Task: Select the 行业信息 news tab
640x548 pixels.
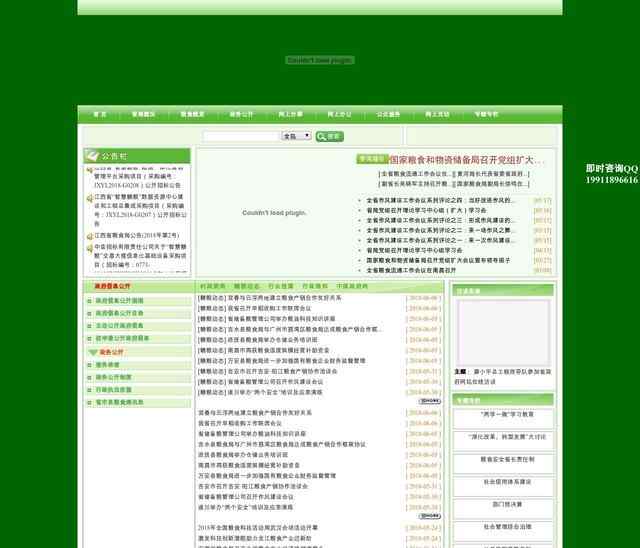Action: (281, 286)
